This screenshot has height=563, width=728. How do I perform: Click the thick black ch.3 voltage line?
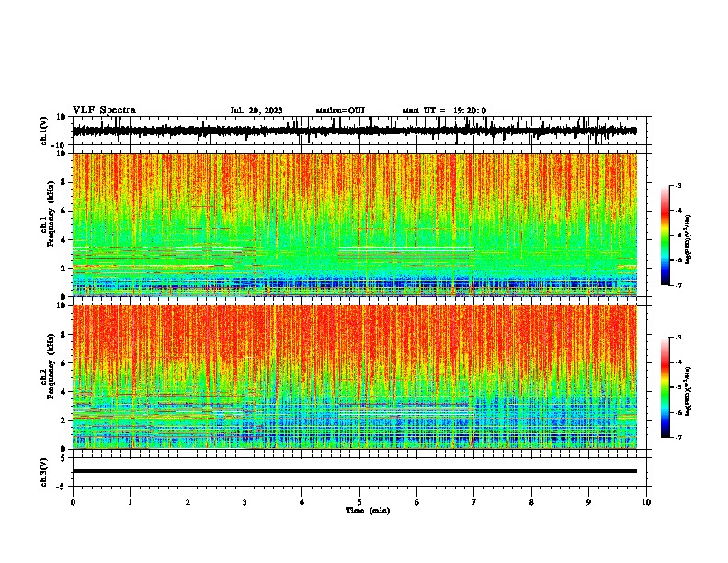(355, 471)
